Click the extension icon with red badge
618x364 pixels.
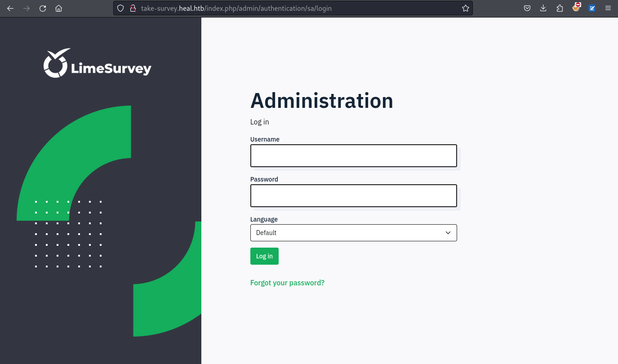pos(576,8)
